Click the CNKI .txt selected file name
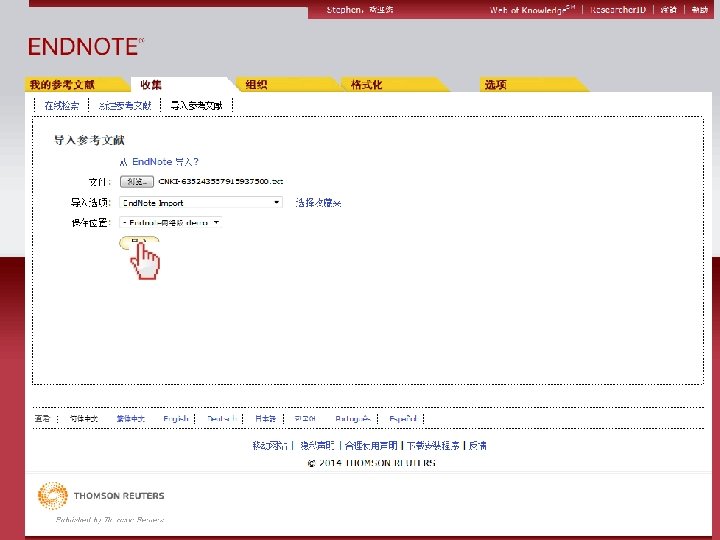Screen dimensions: 720x540 click(x=221, y=181)
